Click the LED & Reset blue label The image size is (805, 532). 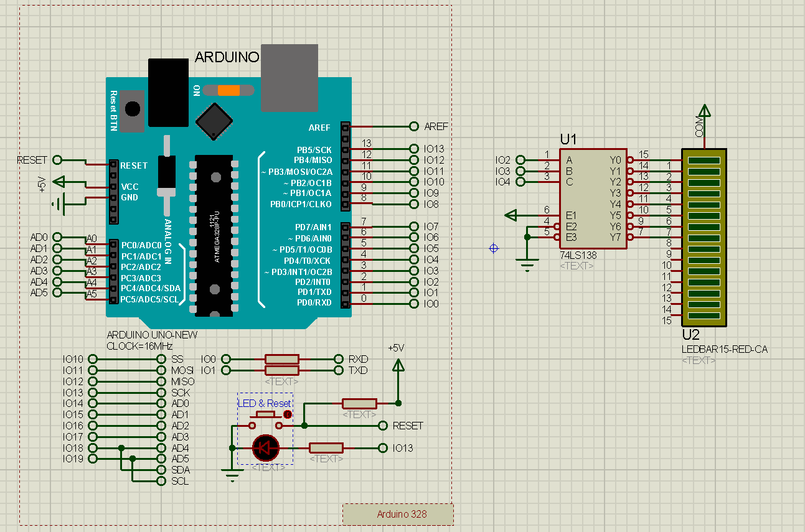[265, 403]
